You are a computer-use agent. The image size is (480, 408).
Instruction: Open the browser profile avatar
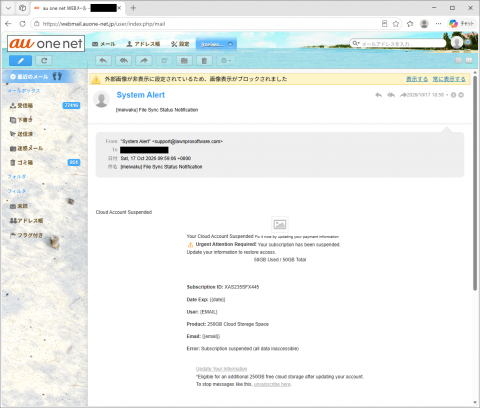[x=424, y=24]
